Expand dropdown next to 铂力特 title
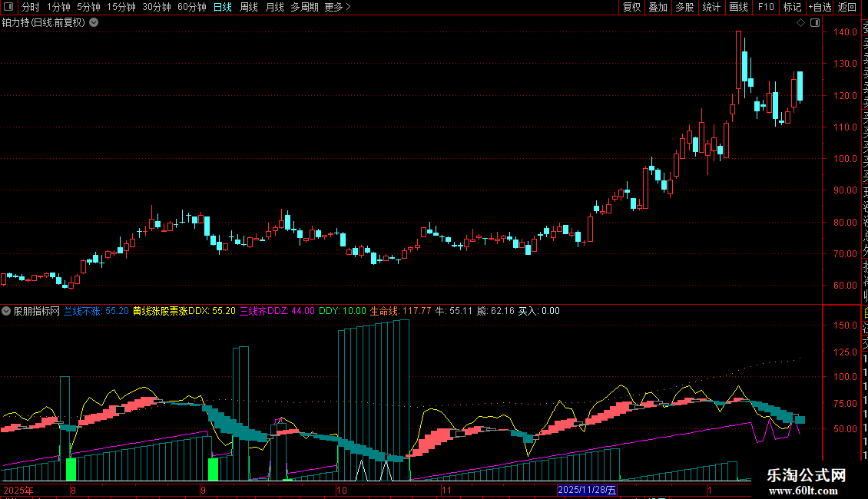The height and width of the screenshot is (499, 868). (94, 23)
